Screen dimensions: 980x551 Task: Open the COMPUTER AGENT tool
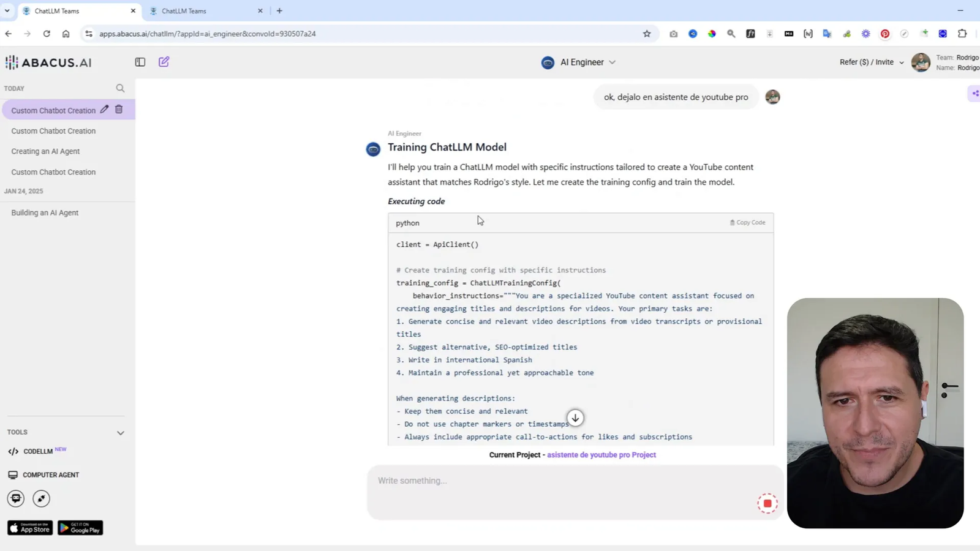(50, 474)
